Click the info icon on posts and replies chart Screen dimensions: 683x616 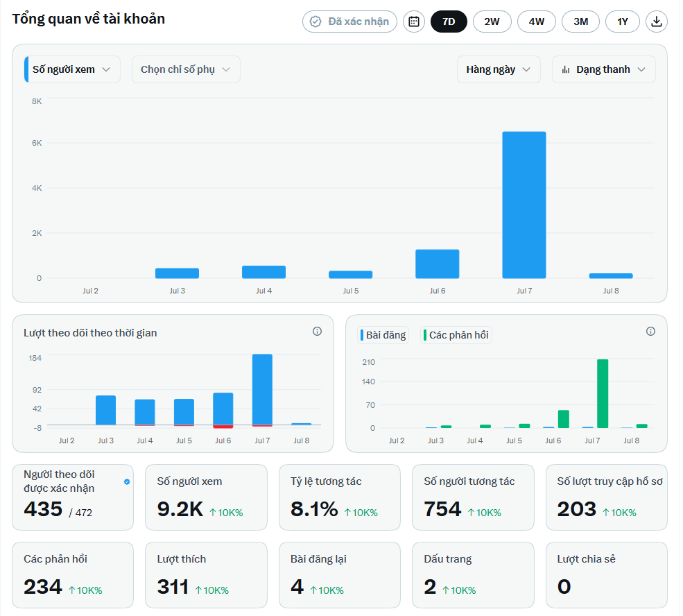point(650,332)
